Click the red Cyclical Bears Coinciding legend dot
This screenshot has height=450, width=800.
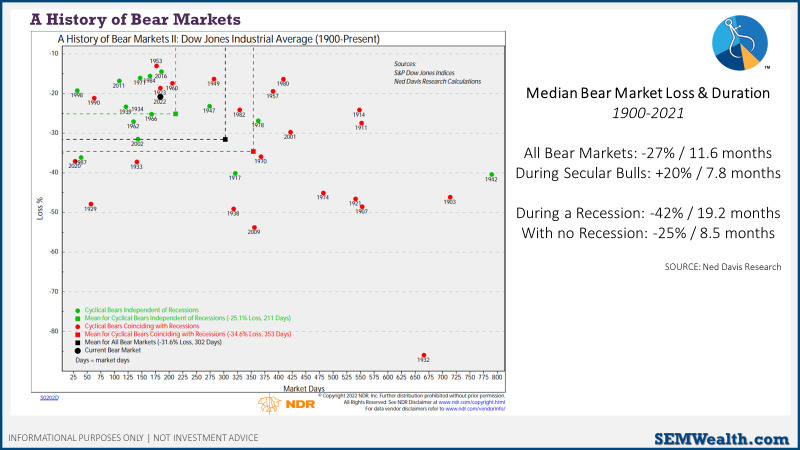(x=78, y=327)
